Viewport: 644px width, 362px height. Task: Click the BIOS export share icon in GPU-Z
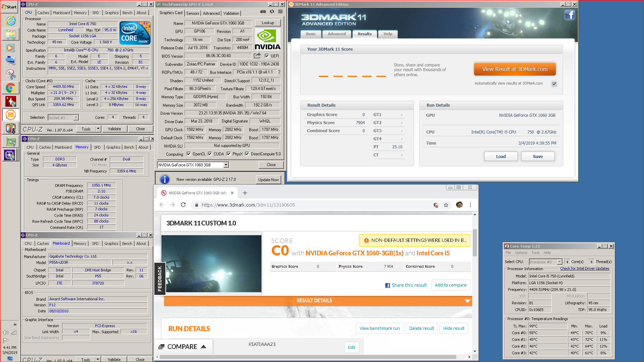point(257,56)
